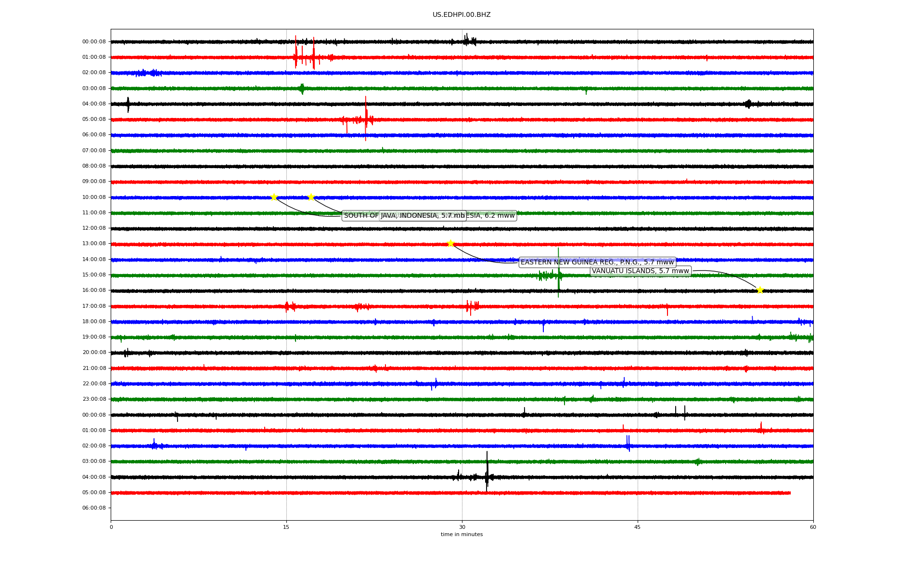Click the 09:00:08 row label
This screenshot has width=924, height=578.
[x=94, y=182]
